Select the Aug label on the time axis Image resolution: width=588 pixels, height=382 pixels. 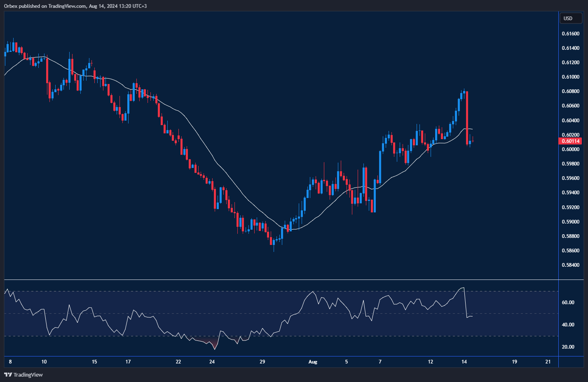pos(313,362)
